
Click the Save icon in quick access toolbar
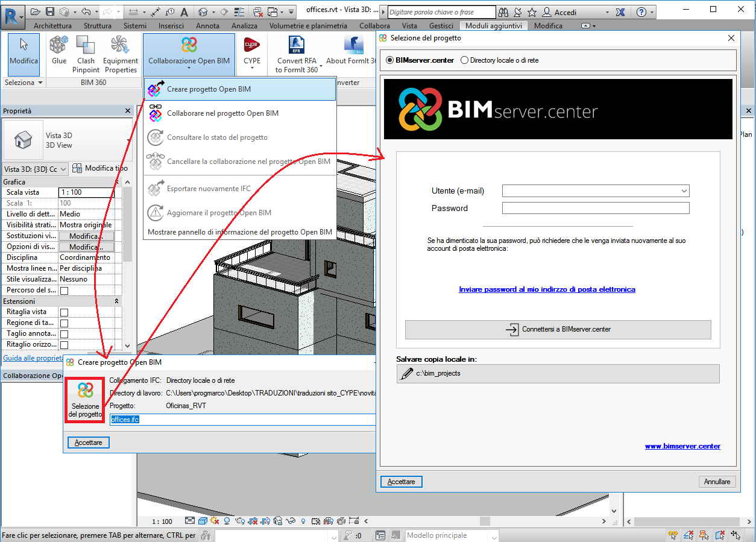[x=50, y=11]
